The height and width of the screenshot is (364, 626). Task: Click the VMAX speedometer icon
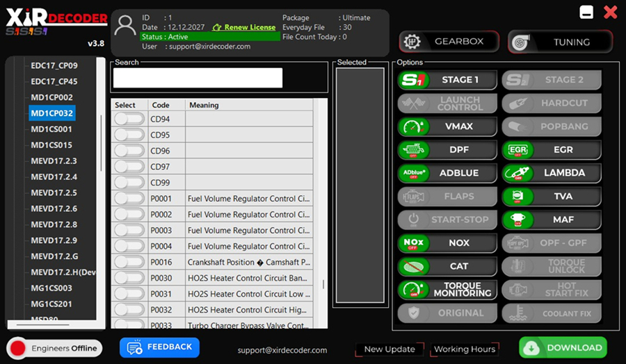(x=412, y=127)
